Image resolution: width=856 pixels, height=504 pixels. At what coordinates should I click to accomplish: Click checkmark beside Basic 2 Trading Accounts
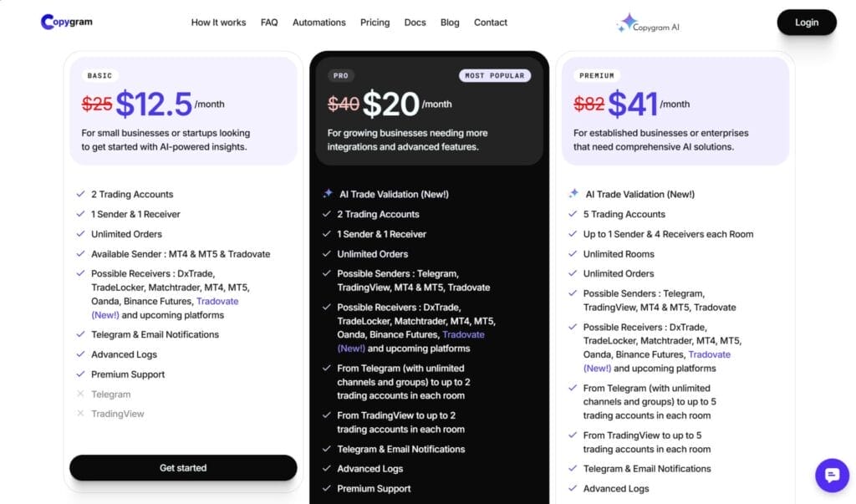(x=80, y=194)
